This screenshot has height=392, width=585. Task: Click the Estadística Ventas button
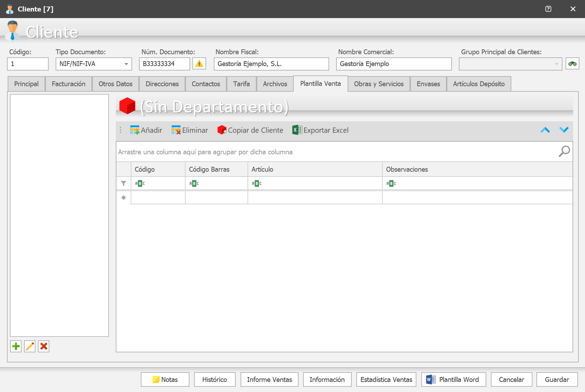pyautogui.click(x=386, y=379)
